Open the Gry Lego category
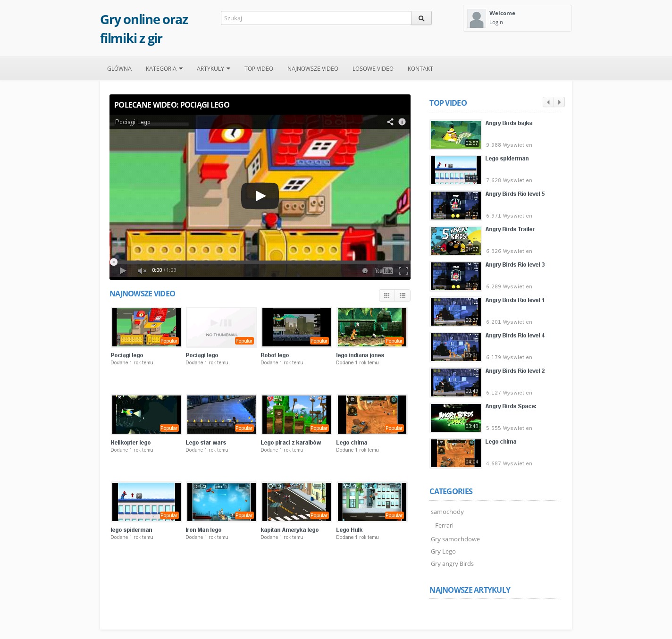This screenshot has height=639, width=672. pyautogui.click(x=443, y=551)
